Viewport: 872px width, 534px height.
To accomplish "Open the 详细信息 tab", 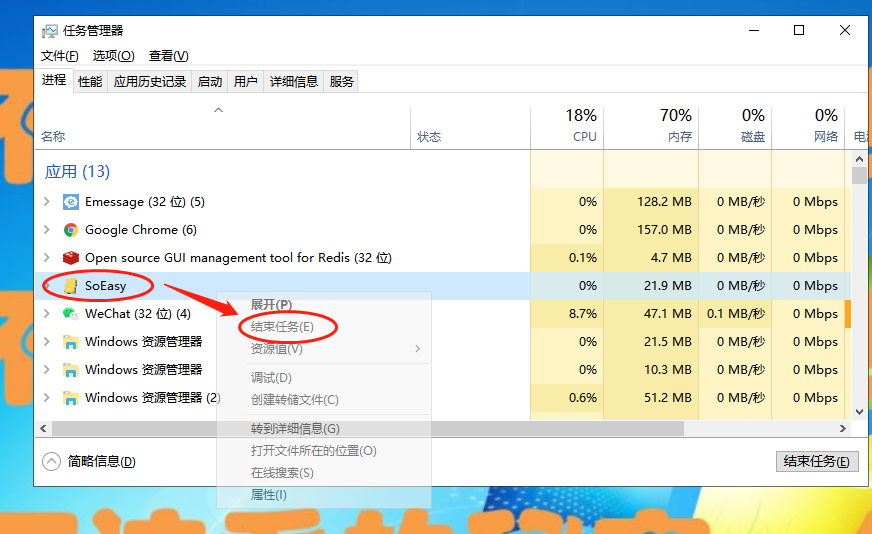I will [294, 82].
